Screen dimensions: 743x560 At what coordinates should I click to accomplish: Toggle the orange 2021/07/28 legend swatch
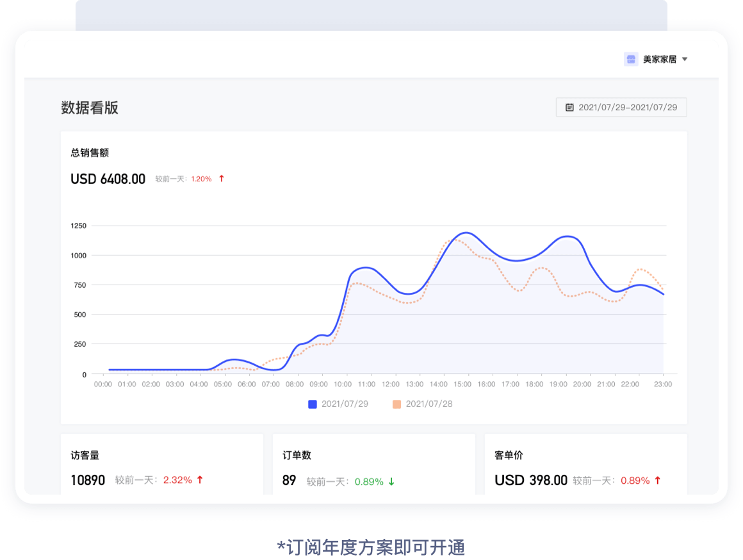(396, 404)
